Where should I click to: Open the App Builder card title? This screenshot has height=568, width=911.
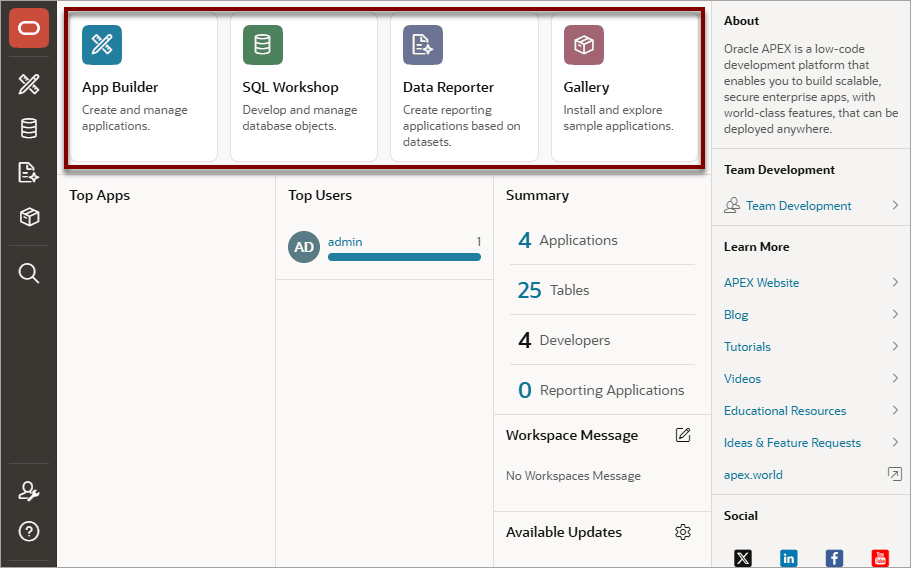[120, 87]
